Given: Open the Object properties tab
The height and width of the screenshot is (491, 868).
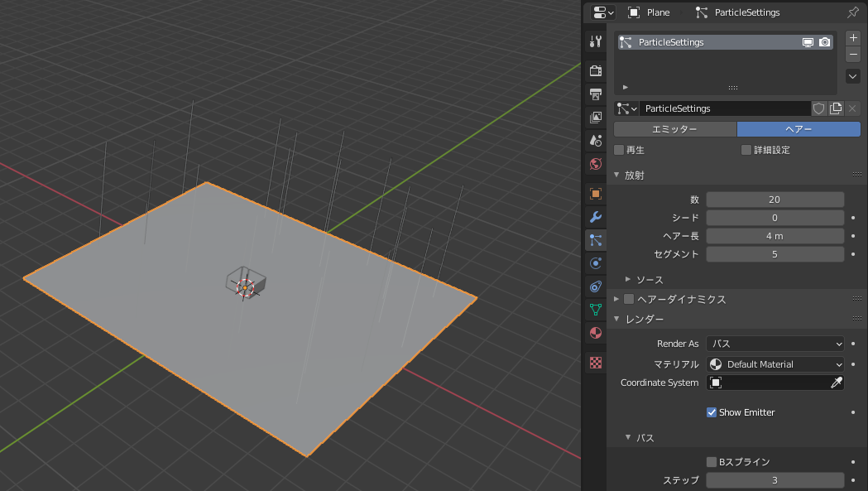Looking at the screenshot, I should [595, 193].
